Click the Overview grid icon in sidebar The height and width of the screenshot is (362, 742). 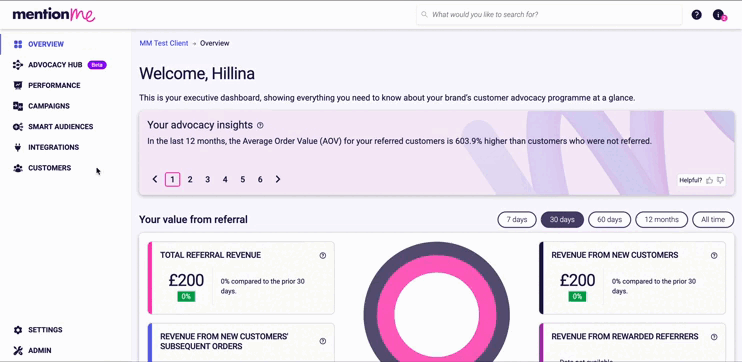(18, 44)
